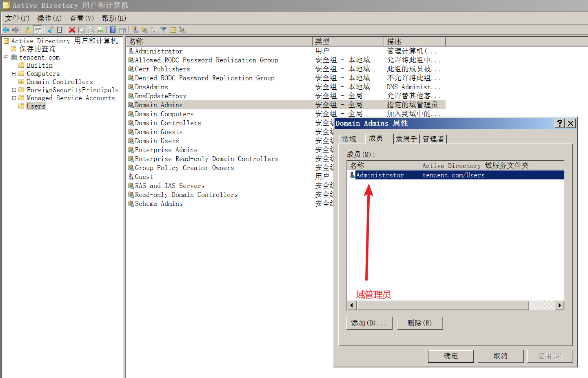Click the dialog help question mark button
588x378 pixels.
tap(560, 123)
